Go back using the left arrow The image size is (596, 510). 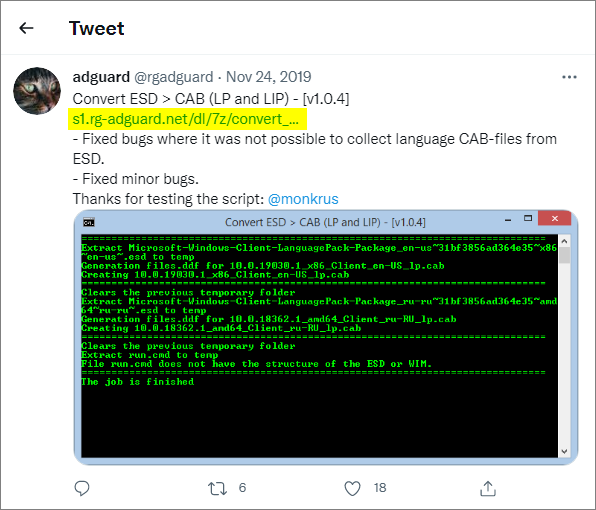(x=26, y=28)
